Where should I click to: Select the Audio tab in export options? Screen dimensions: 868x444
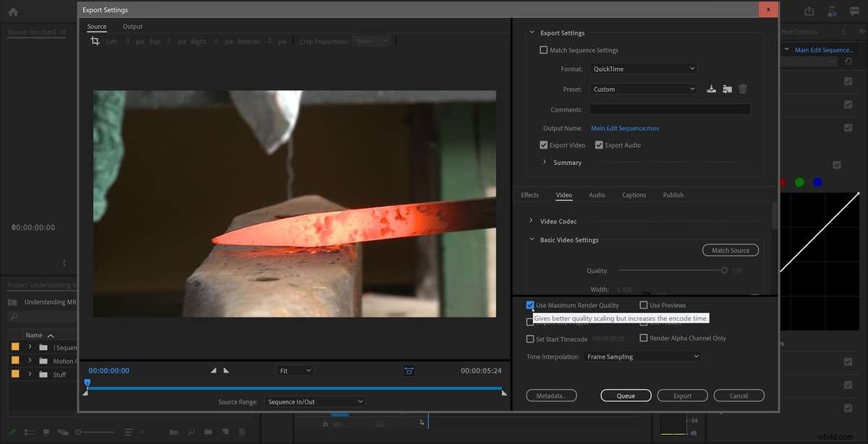pos(597,195)
